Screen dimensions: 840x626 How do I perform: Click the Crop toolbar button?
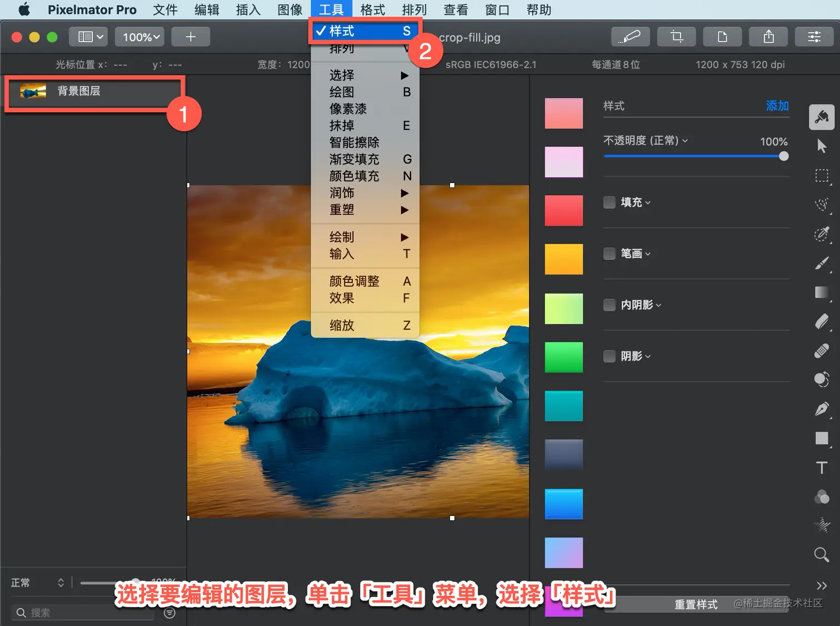pos(676,37)
